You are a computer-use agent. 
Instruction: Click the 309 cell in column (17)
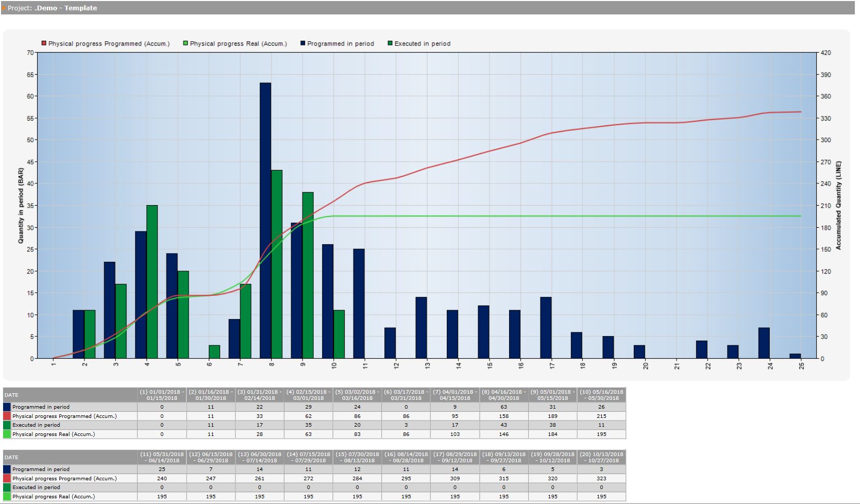455,478
